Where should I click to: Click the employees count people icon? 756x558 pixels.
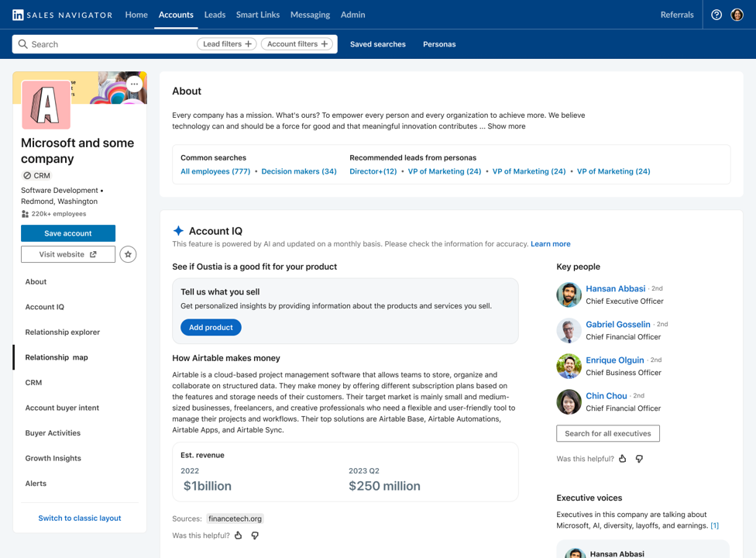point(25,214)
